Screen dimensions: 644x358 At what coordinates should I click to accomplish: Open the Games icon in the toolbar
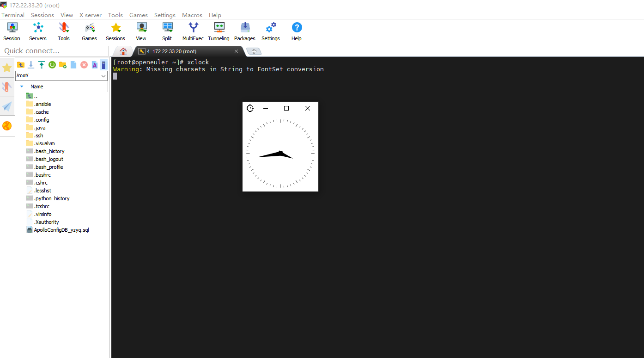89,31
